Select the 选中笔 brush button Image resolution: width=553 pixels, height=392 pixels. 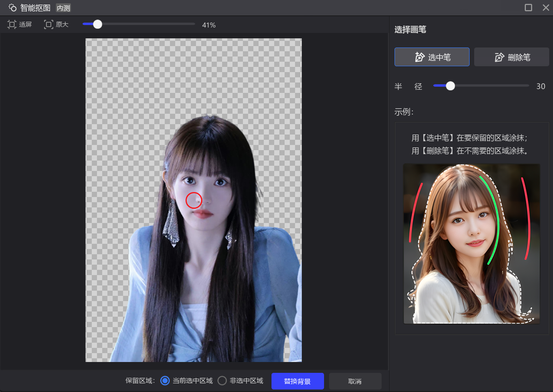tap(432, 57)
